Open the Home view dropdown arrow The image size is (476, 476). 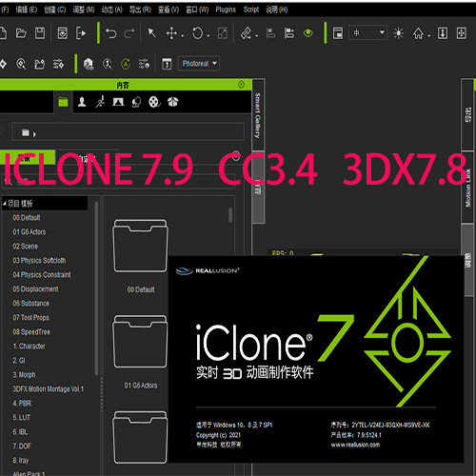[429, 36]
